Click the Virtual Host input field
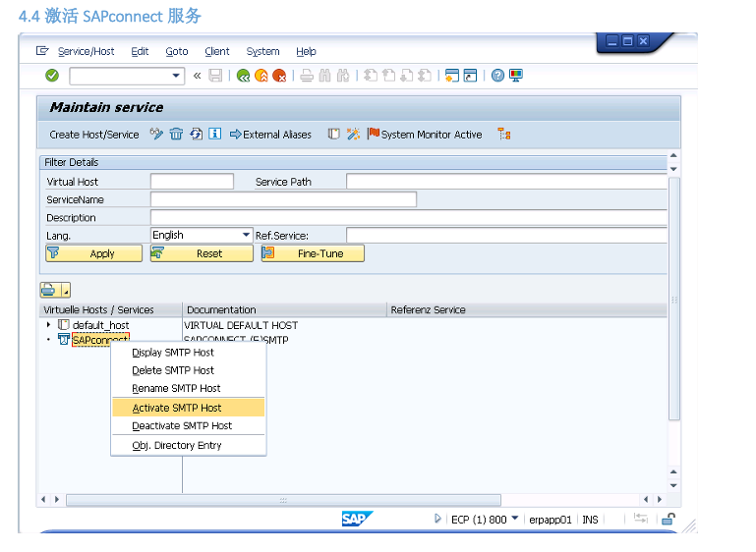The width and height of the screenshot is (756, 552). pyautogui.click(x=192, y=182)
